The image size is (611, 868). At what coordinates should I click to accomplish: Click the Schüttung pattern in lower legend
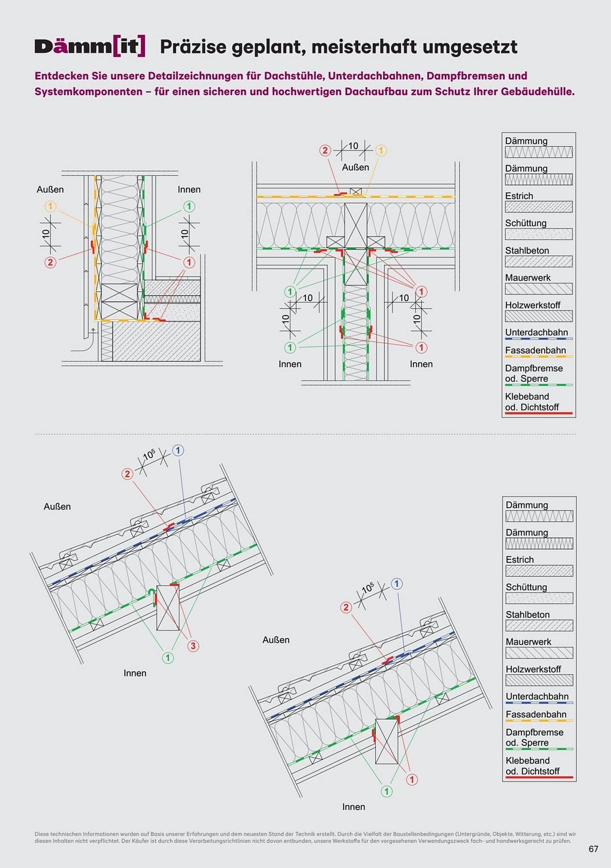539,598
